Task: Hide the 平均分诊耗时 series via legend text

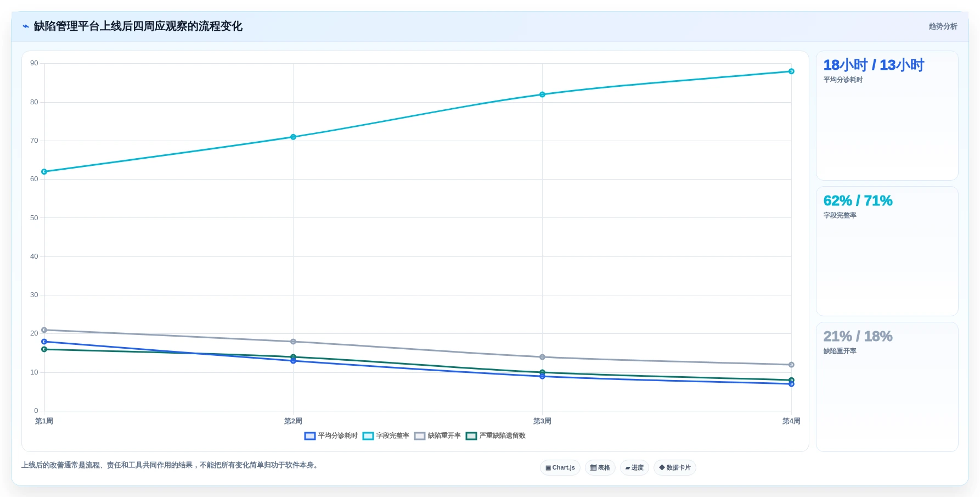Action: (x=338, y=436)
